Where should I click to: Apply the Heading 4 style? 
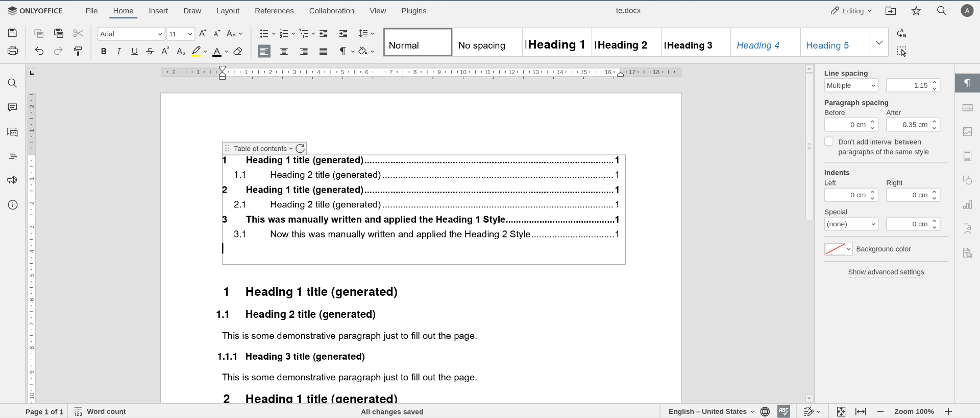(765, 42)
